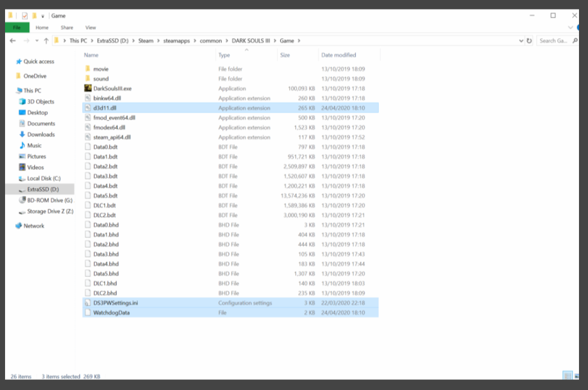Expand chevron after Game in path

pos(299,41)
